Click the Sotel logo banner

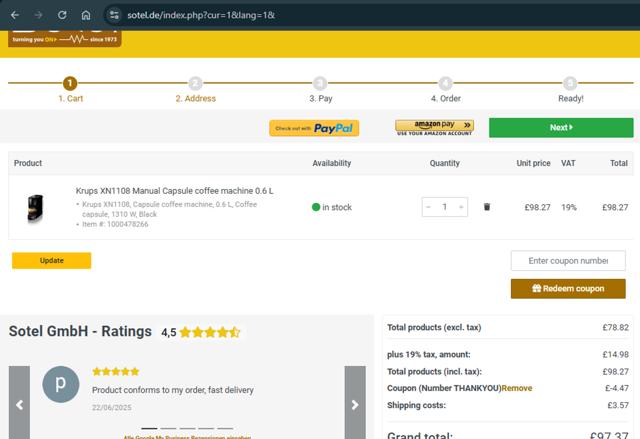coord(64,39)
